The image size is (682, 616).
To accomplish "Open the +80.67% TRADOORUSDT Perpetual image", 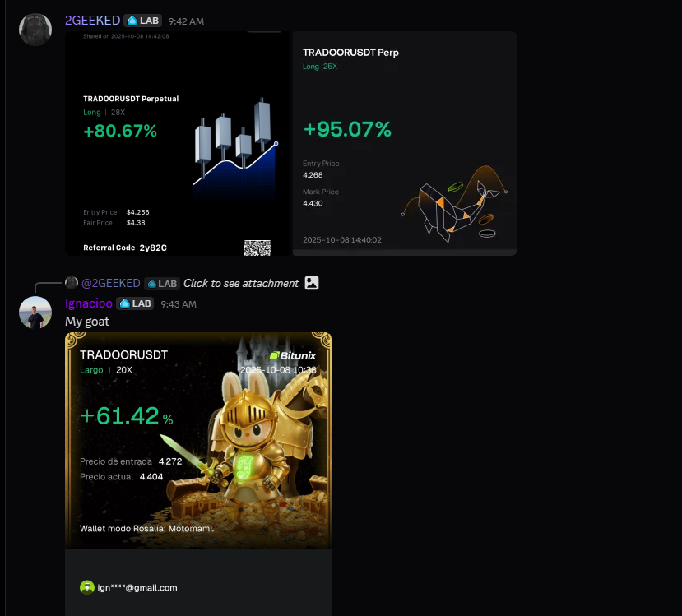I will point(177,143).
